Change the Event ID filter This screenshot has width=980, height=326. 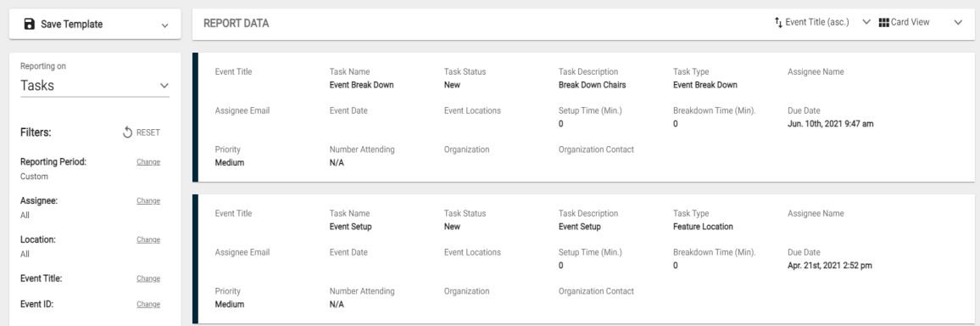148,304
